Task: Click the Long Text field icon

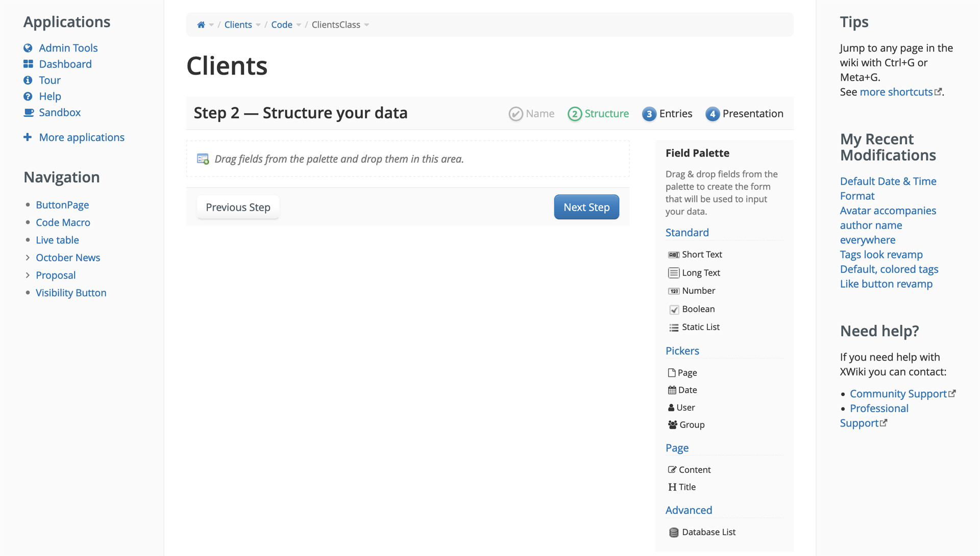Action: (674, 273)
